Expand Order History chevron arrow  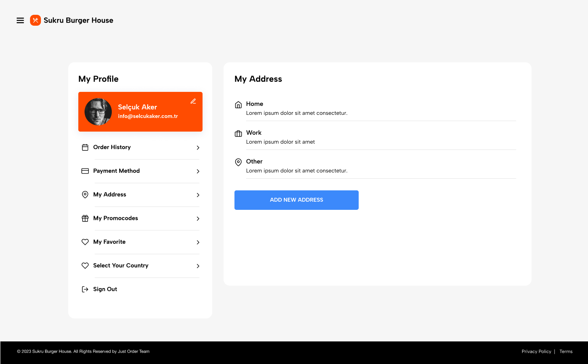[x=198, y=148]
